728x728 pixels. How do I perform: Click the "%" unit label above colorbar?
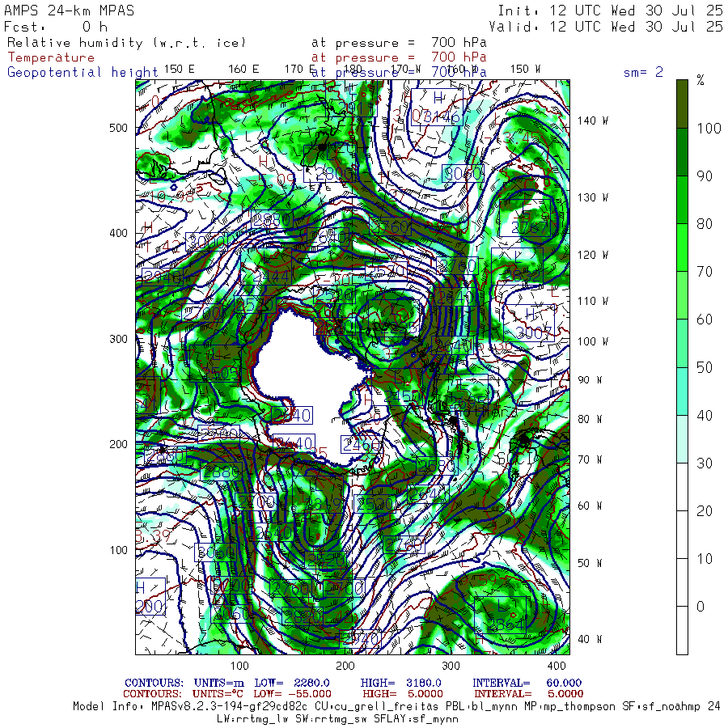700,81
